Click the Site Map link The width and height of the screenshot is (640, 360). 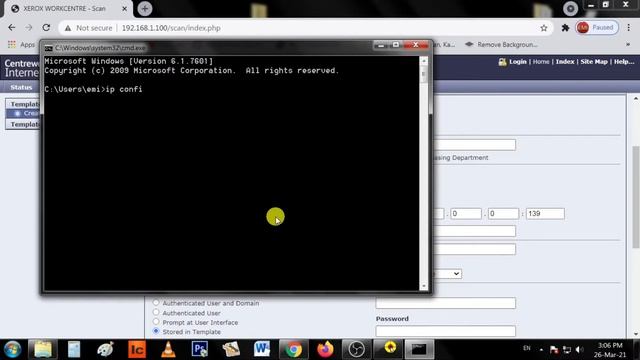click(x=594, y=62)
